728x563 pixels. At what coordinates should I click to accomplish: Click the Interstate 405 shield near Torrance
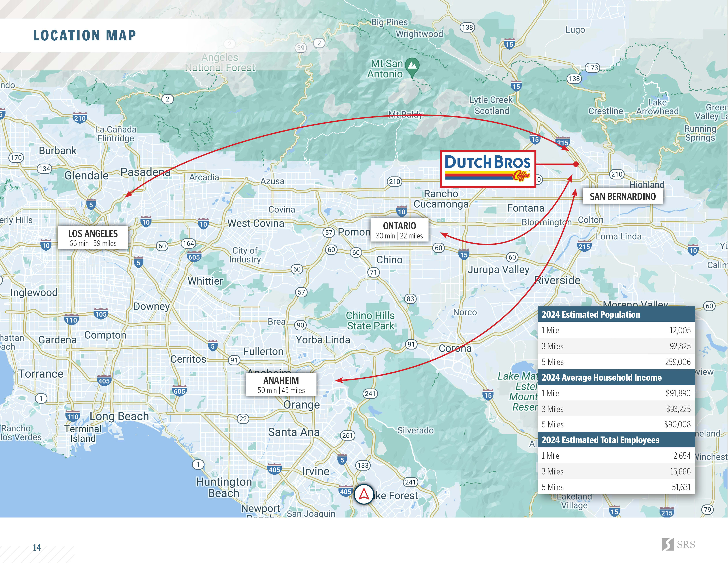tap(104, 380)
